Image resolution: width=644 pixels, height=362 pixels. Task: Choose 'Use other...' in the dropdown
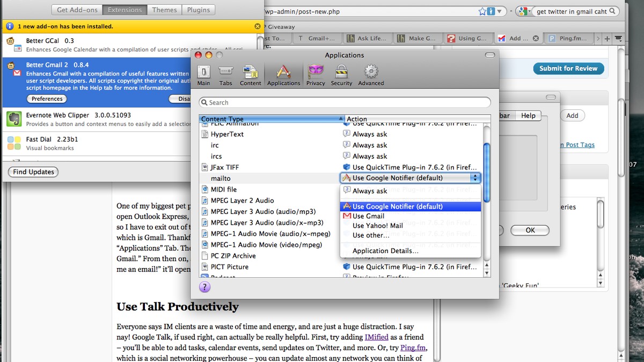412,235
